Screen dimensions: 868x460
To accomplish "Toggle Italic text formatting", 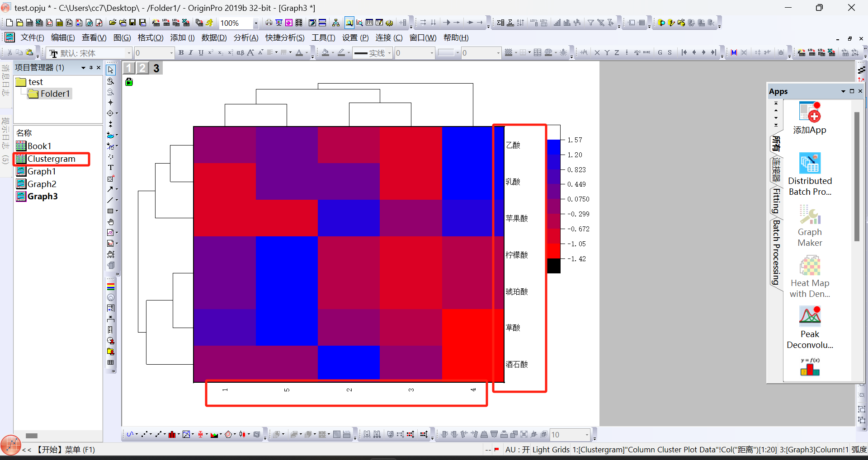I will (x=191, y=53).
